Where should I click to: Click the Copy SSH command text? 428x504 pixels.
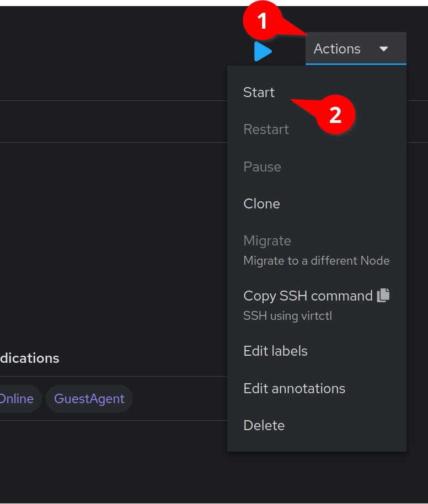click(308, 296)
